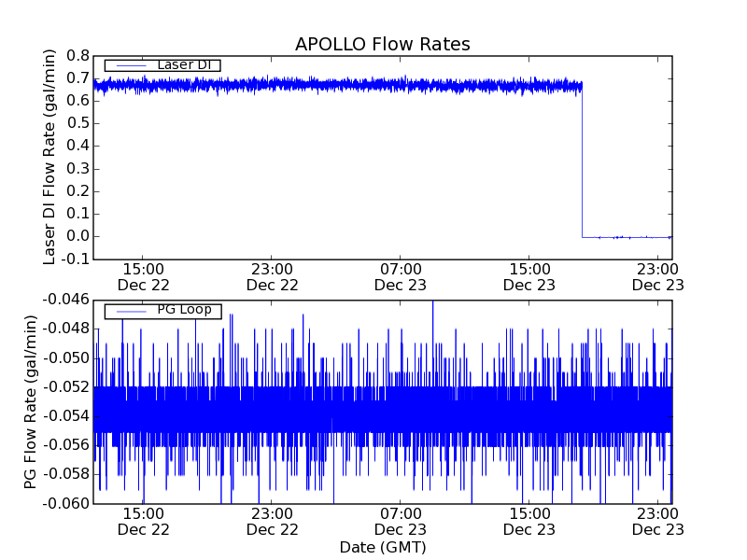Image resolution: width=747 pixels, height=560 pixels.
Task: Click the -0.046 tick on PG chart
Action: coord(66,300)
